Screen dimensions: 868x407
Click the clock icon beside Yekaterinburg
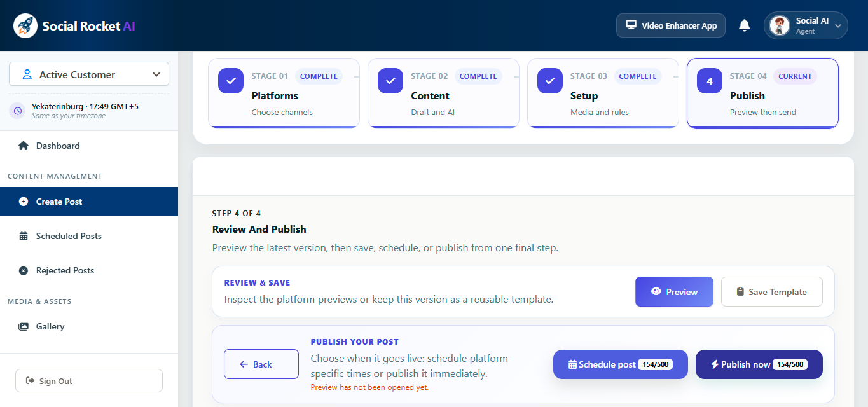(18, 111)
